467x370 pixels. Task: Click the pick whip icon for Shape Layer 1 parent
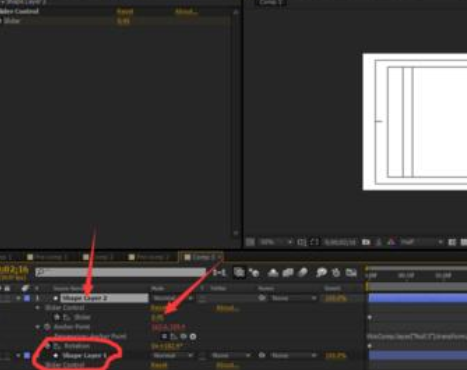point(262,356)
